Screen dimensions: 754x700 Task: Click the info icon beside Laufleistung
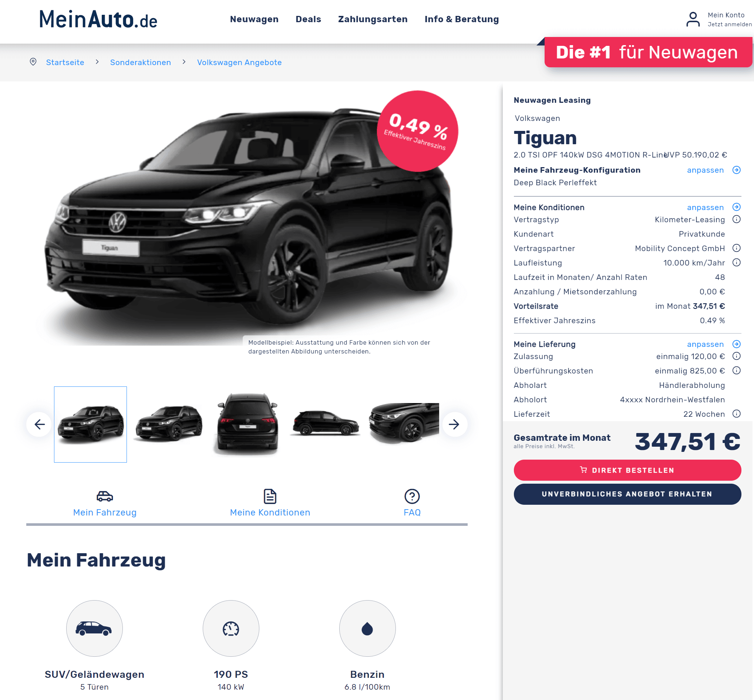click(x=736, y=263)
